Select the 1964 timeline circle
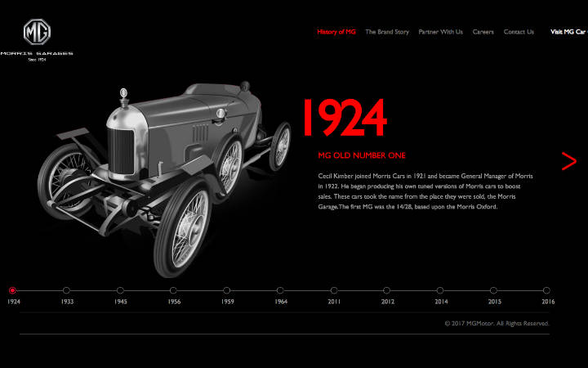The width and height of the screenshot is (588, 368). [x=280, y=290]
